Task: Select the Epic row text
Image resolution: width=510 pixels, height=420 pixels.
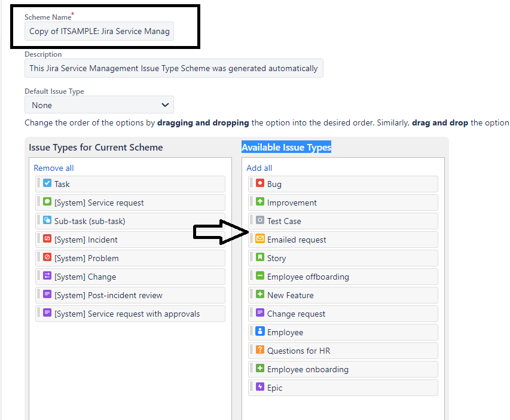Action: [275, 388]
